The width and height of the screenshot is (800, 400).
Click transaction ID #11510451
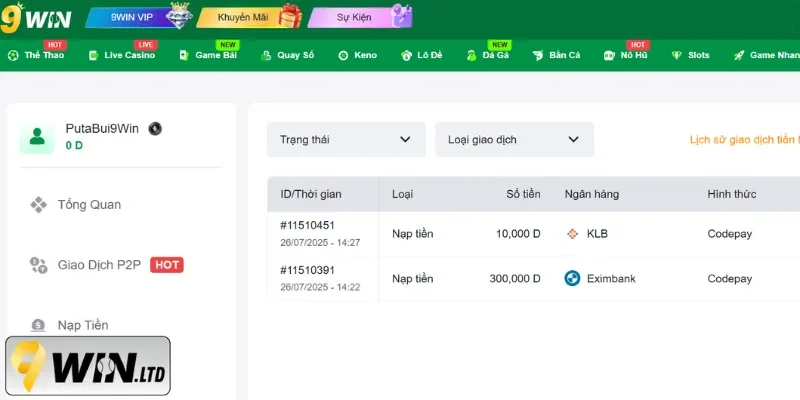[x=307, y=225]
